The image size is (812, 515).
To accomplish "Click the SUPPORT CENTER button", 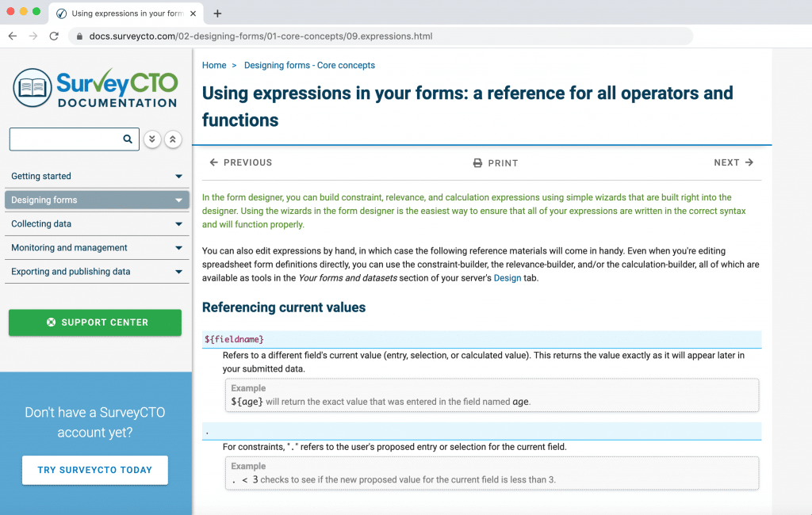I will click(95, 322).
